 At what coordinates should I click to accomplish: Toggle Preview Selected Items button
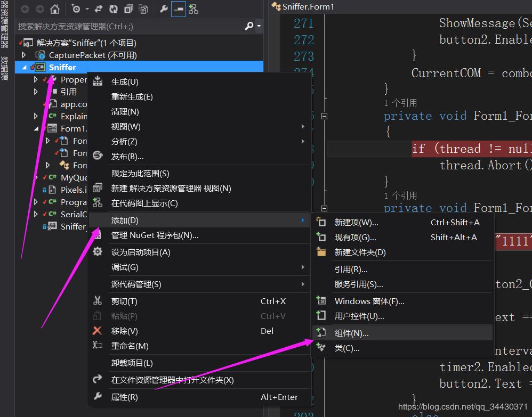tap(179, 9)
